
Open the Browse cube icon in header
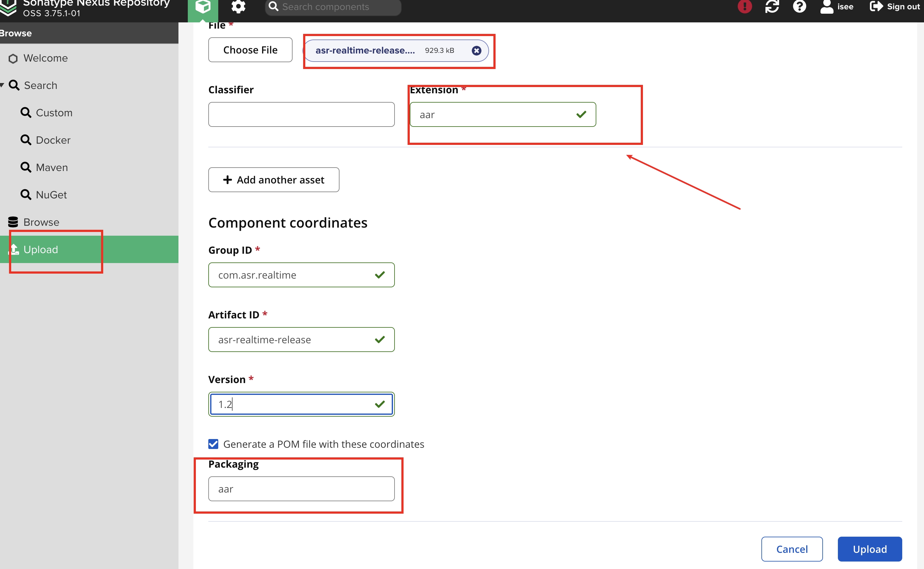[x=203, y=7]
